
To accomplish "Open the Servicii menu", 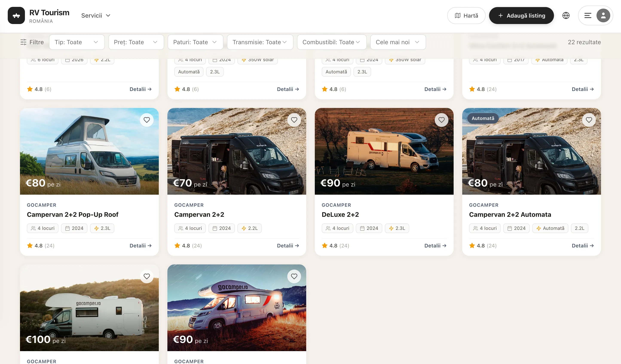I will pos(96,15).
